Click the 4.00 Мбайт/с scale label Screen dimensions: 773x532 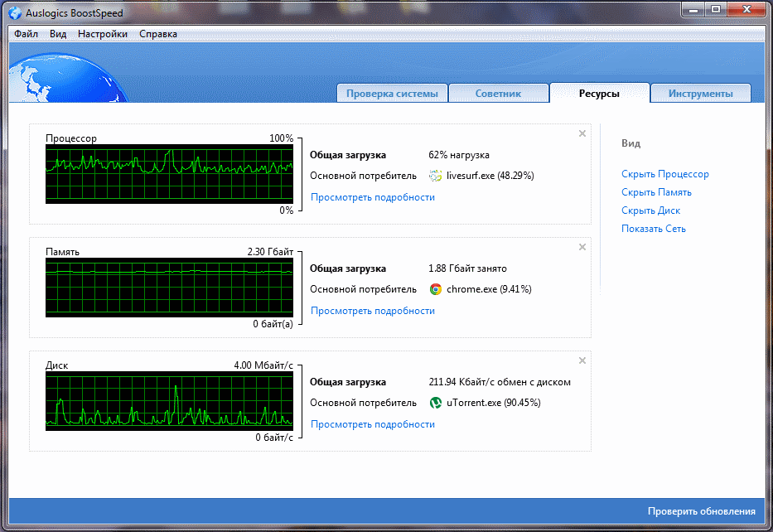(x=263, y=365)
